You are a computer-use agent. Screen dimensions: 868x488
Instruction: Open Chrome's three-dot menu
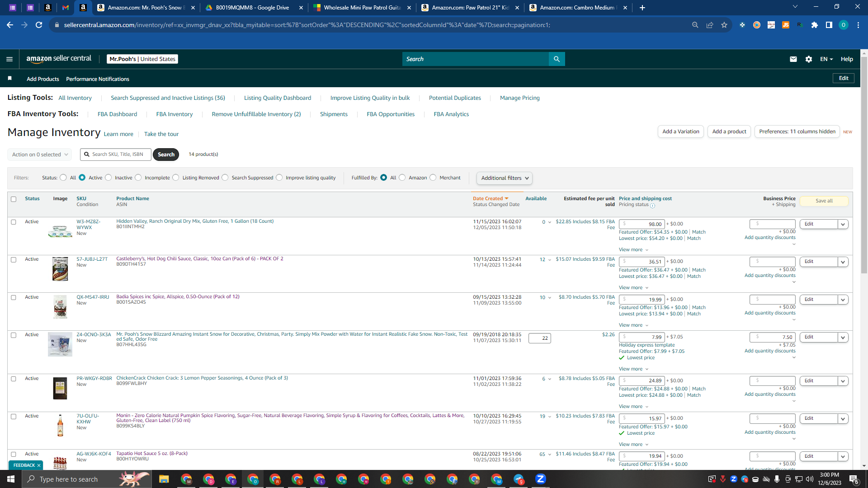click(858, 25)
